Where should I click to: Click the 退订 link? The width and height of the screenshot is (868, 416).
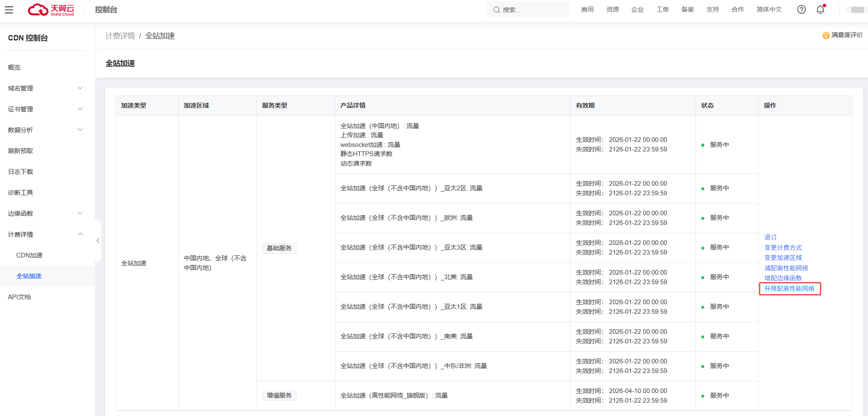point(770,237)
